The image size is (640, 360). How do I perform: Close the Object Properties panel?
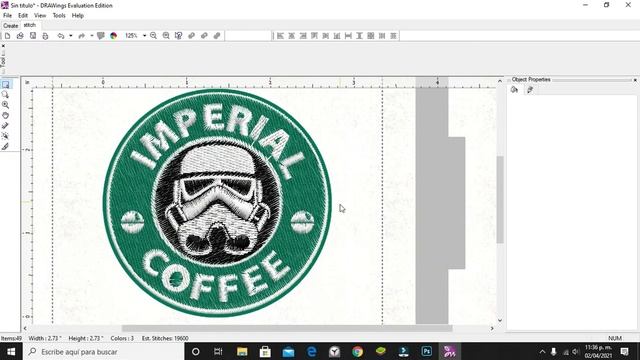(x=635, y=80)
